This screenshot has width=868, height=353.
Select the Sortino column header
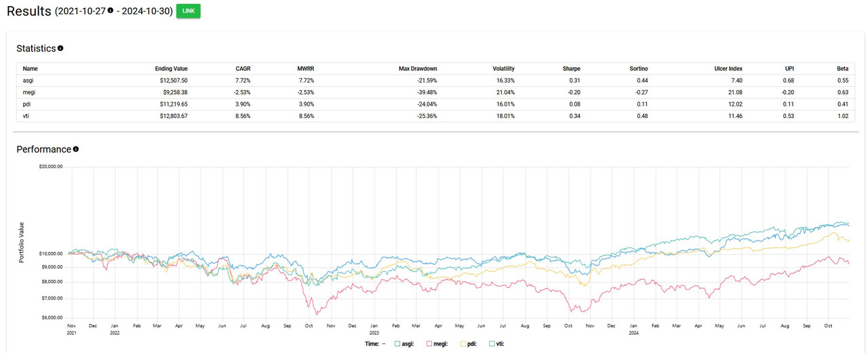pos(637,68)
